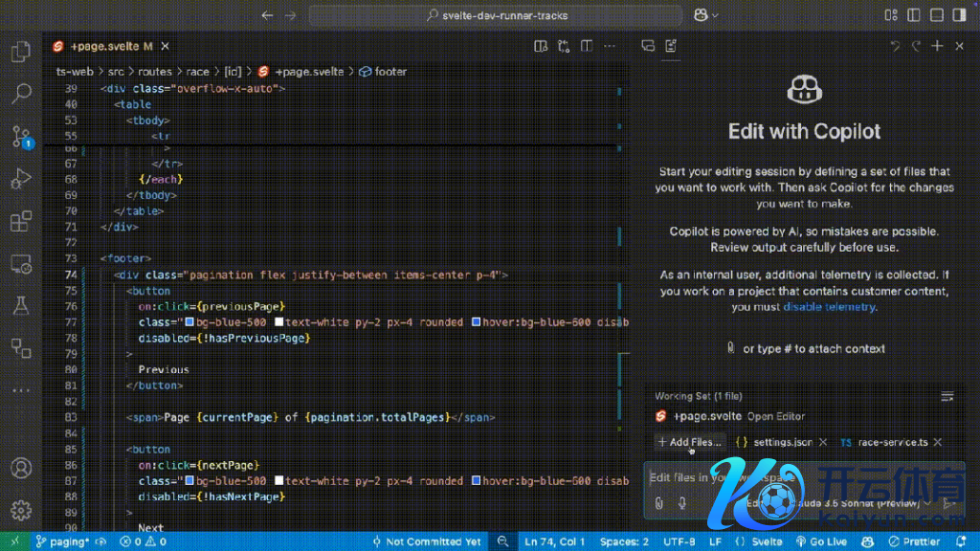Click the microphone voice input icon

pyautogui.click(x=682, y=503)
